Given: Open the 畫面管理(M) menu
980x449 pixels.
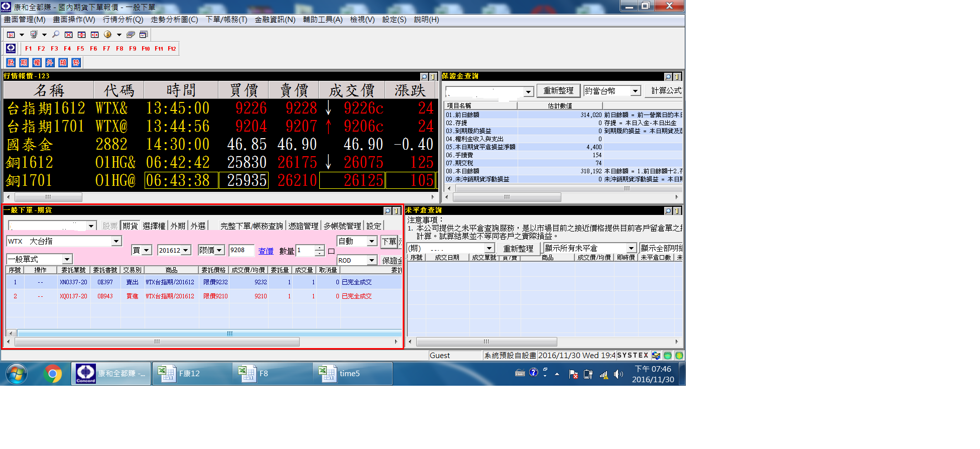Looking at the screenshot, I should [x=25, y=20].
